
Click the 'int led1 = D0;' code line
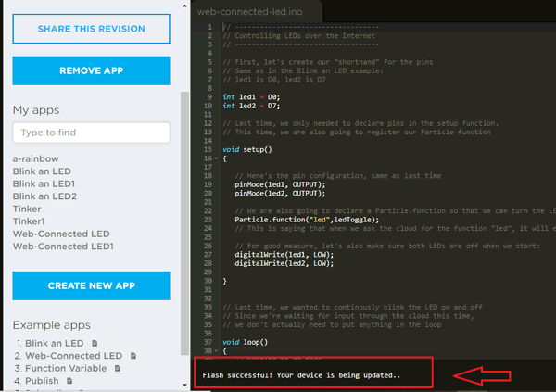point(251,97)
